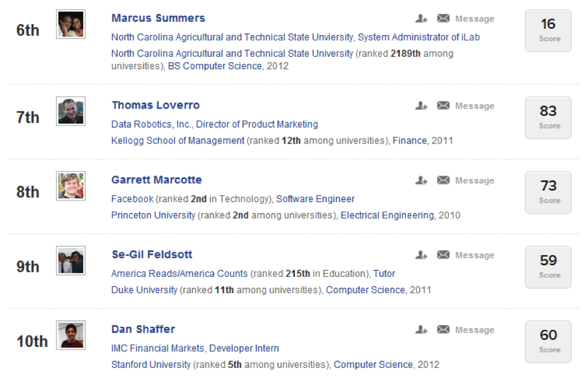Click add-contact icon for Se-Gil Feldsott
This screenshot has height=383, width=588.
pyautogui.click(x=422, y=255)
